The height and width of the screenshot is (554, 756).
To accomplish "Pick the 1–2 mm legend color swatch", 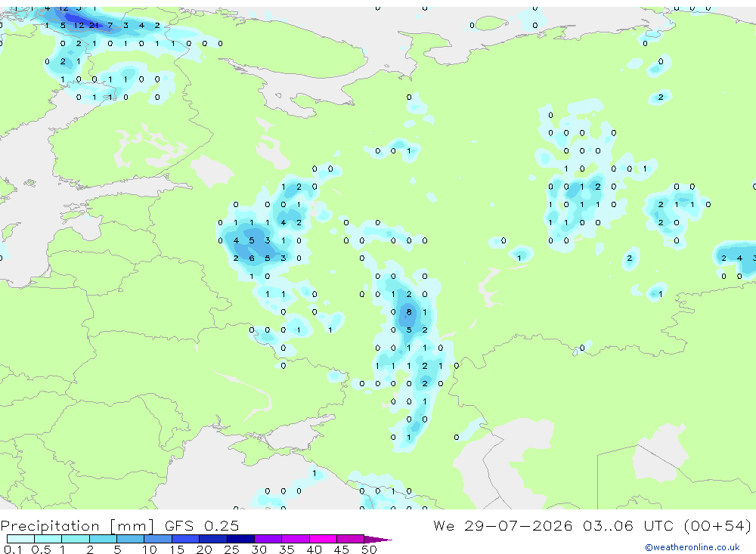I will 76,539.
